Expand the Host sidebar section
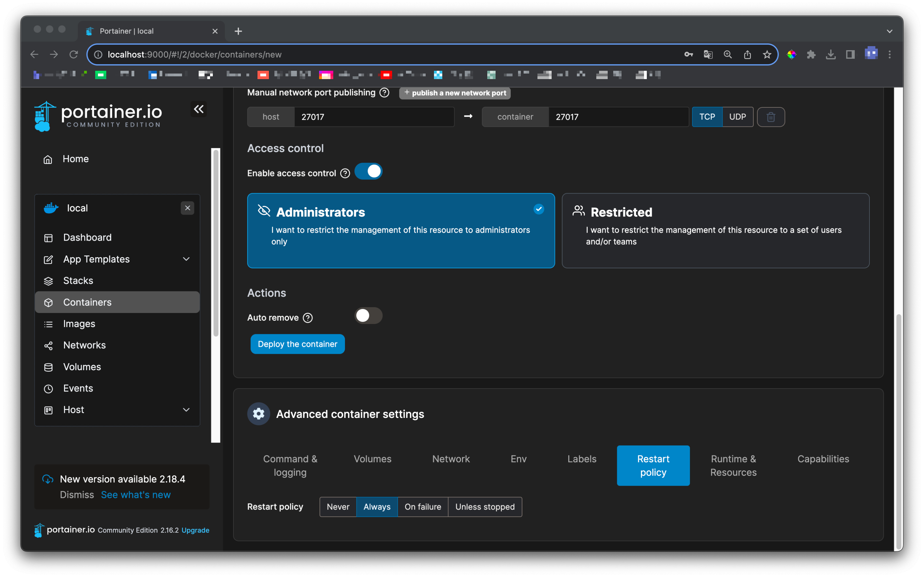Viewport: 924px width, 577px height. (186, 410)
